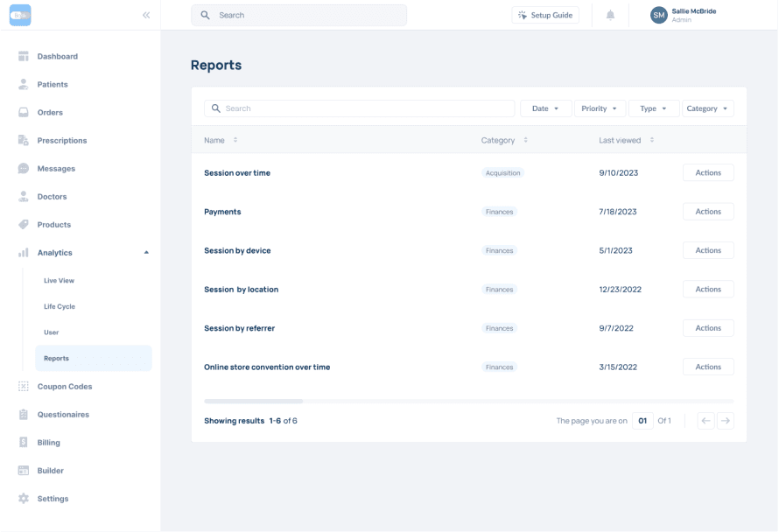Open Prescriptions via its sidebar icon
Screen dimensions: 779x532
(24, 140)
